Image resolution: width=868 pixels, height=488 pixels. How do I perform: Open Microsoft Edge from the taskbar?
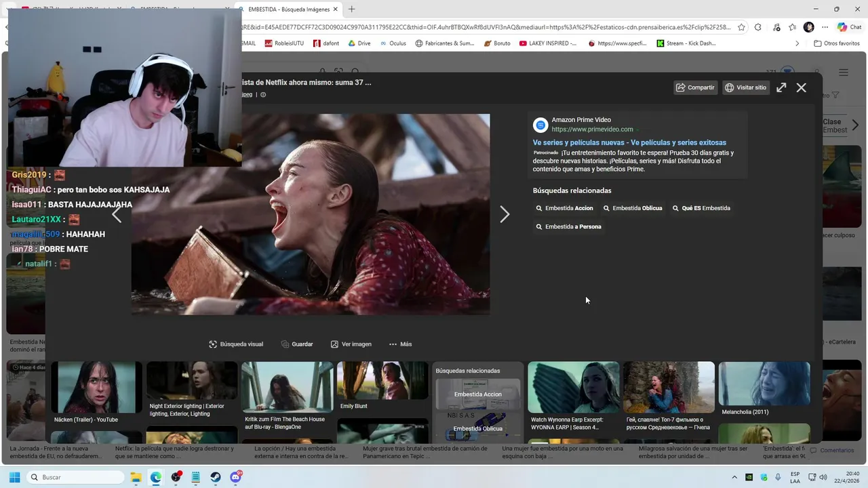(156, 477)
